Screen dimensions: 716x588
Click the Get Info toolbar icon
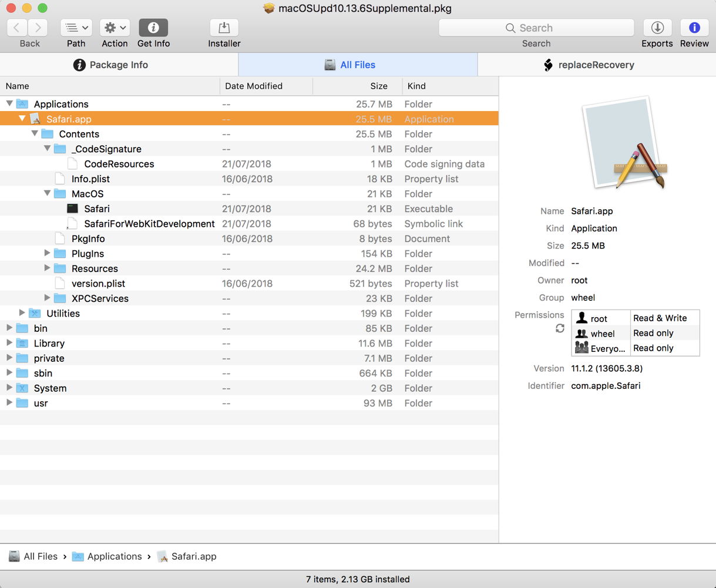pyautogui.click(x=153, y=28)
